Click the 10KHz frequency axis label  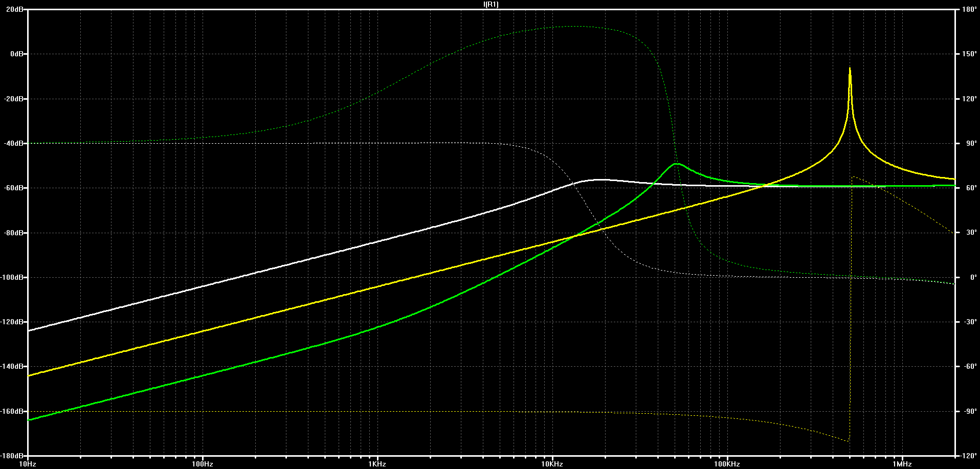tap(552, 464)
